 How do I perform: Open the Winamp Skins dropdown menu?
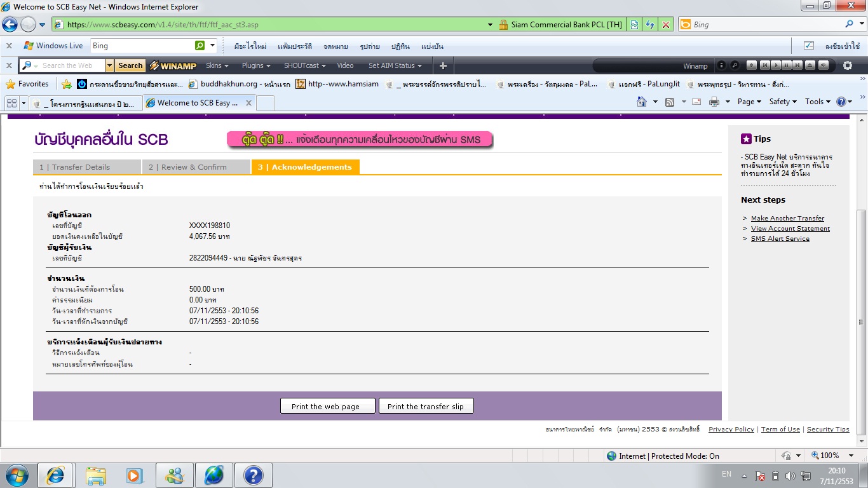217,65
